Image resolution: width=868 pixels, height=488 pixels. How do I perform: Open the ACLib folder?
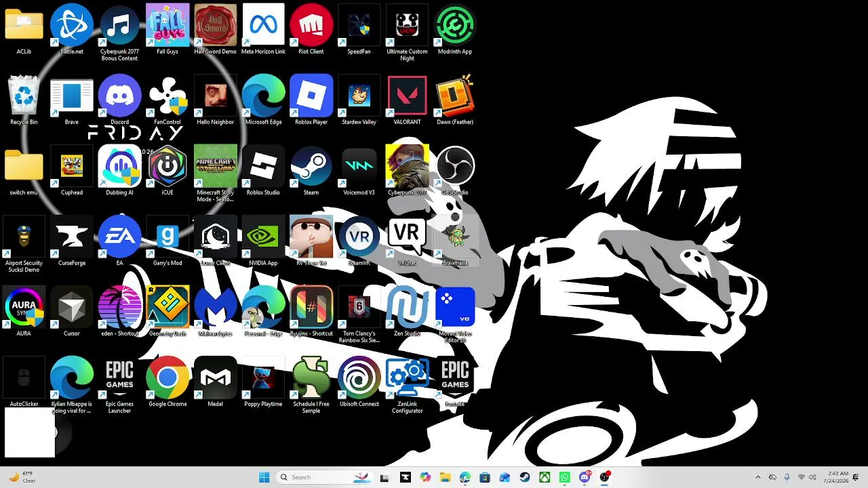point(24,30)
